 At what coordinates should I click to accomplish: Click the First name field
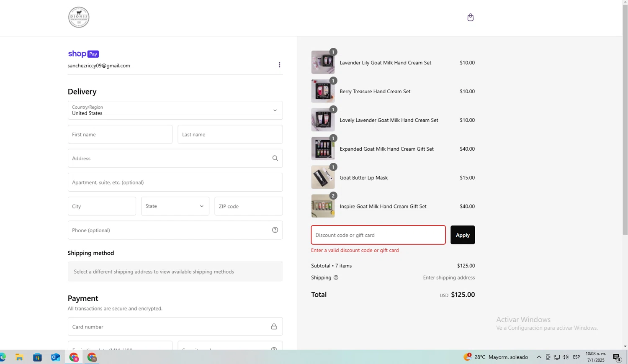pos(120,134)
